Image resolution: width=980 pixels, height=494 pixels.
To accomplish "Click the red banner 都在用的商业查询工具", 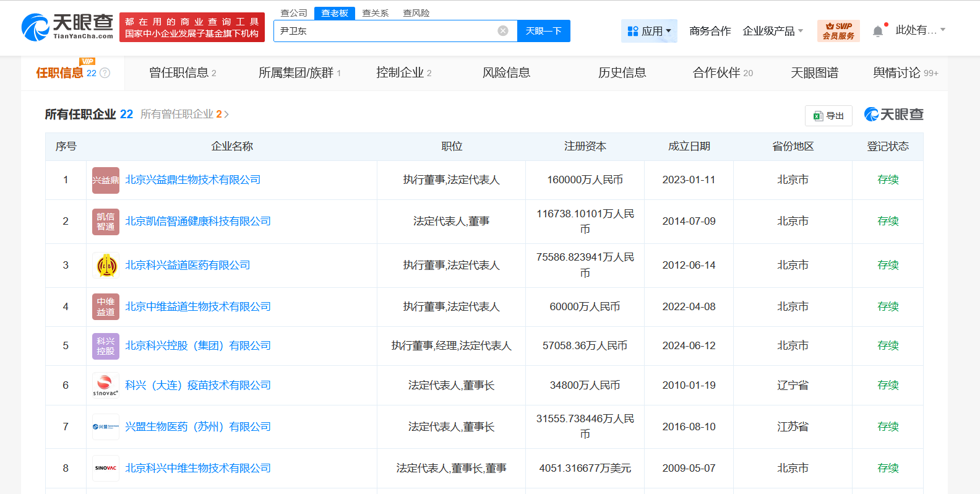I will pyautogui.click(x=192, y=27).
